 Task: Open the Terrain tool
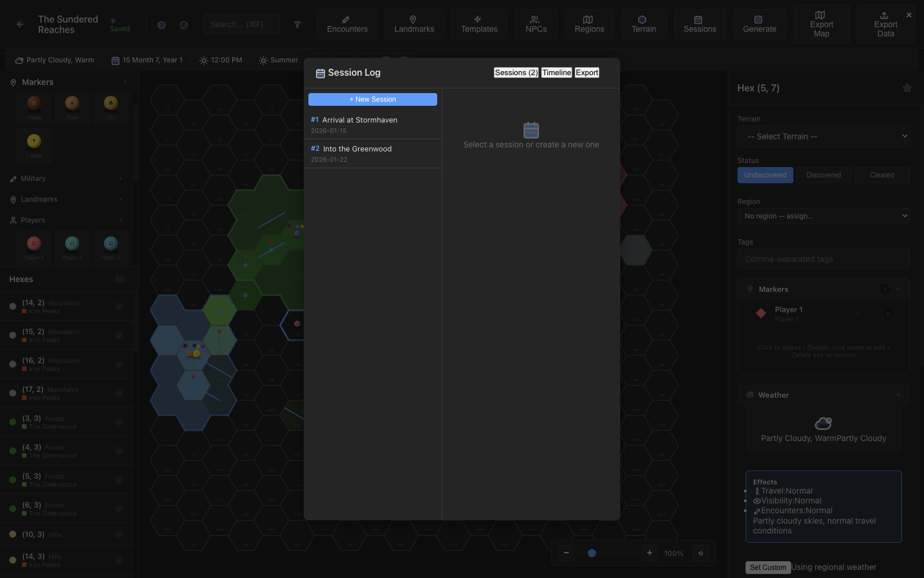click(644, 24)
